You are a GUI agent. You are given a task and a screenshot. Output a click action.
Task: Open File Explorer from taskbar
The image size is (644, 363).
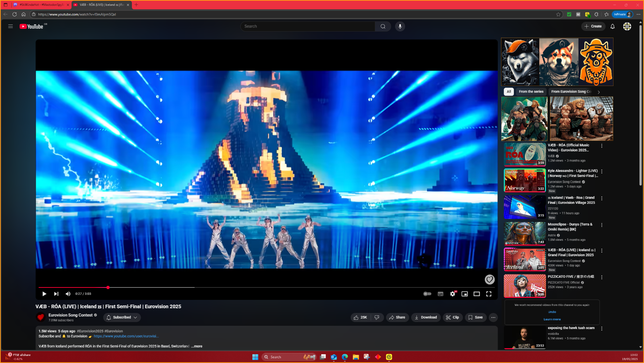356,357
